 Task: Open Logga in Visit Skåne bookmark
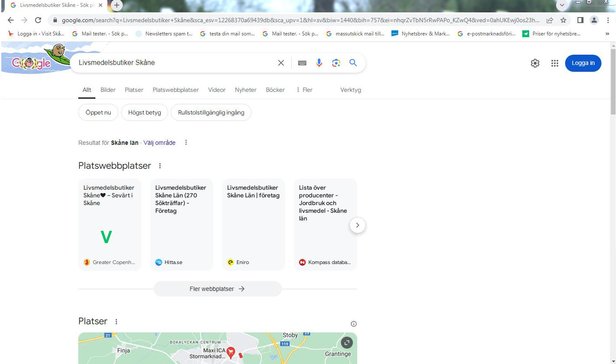[36, 33]
